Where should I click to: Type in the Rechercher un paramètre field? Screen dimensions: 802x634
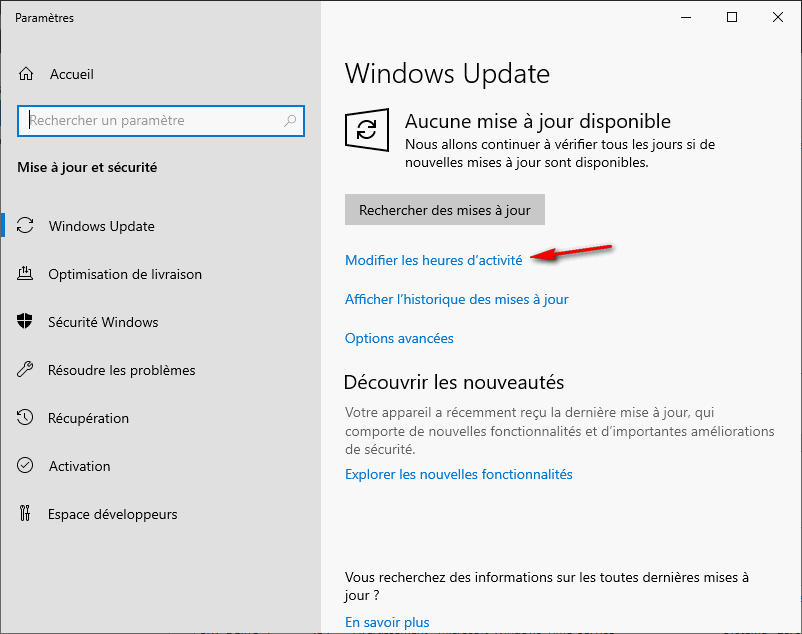click(150, 121)
